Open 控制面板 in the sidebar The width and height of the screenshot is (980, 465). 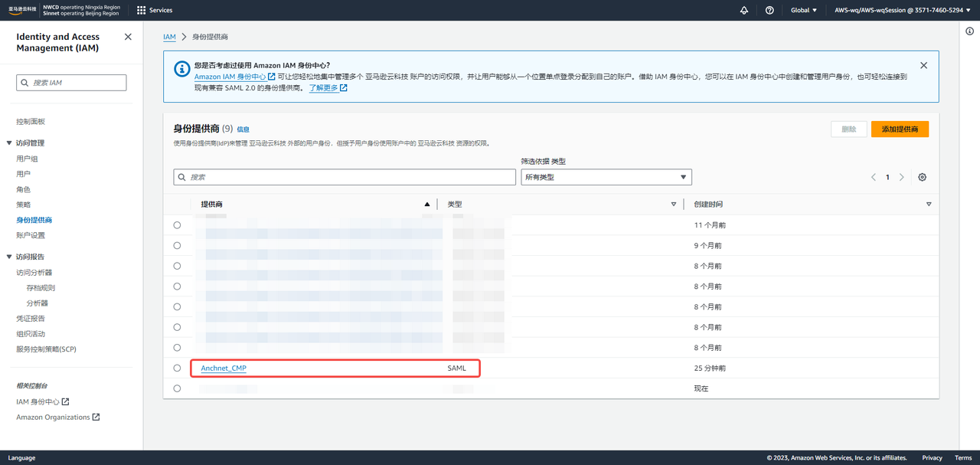point(31,122)
